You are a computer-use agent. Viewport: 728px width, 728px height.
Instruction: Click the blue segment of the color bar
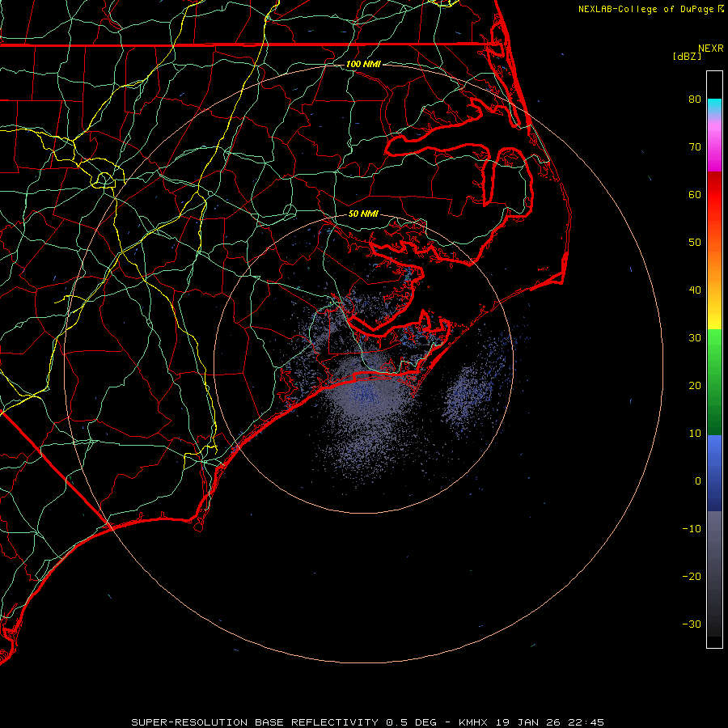pos(714,473)
